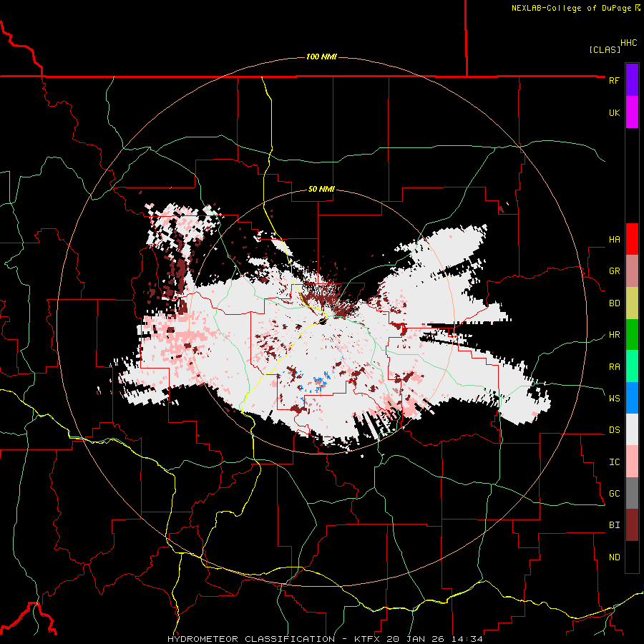
Task: Click the RF legend label text
Action: coord(614,80)
